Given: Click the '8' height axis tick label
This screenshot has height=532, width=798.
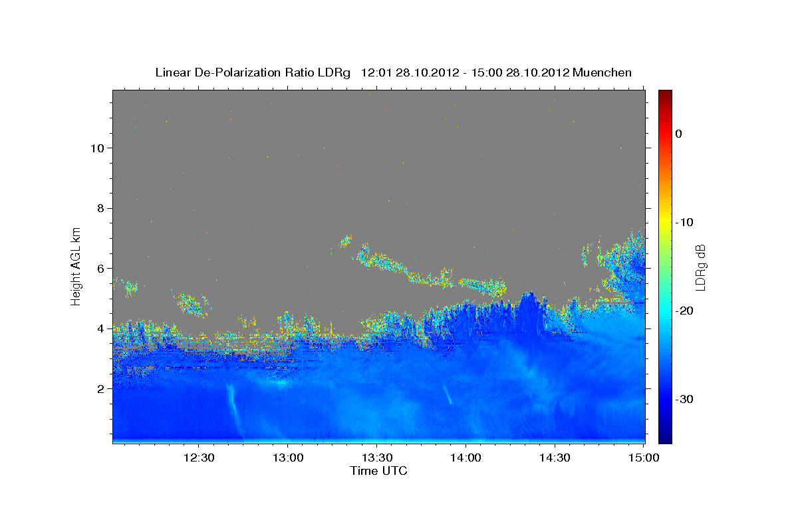Looking at the screenshot, I should pyautogui.click(x=99, y=208).
